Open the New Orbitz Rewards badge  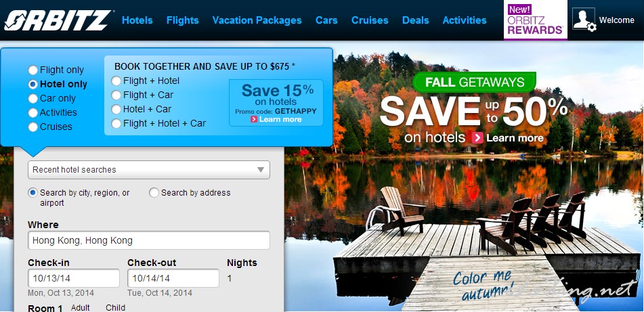tap(535, 20)
